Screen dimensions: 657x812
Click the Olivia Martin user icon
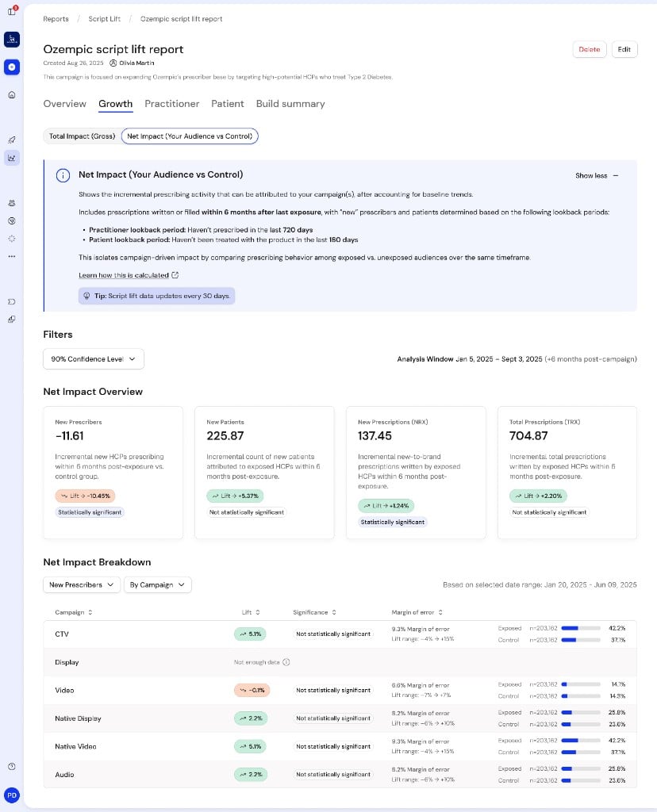click(x=113, y=63)
